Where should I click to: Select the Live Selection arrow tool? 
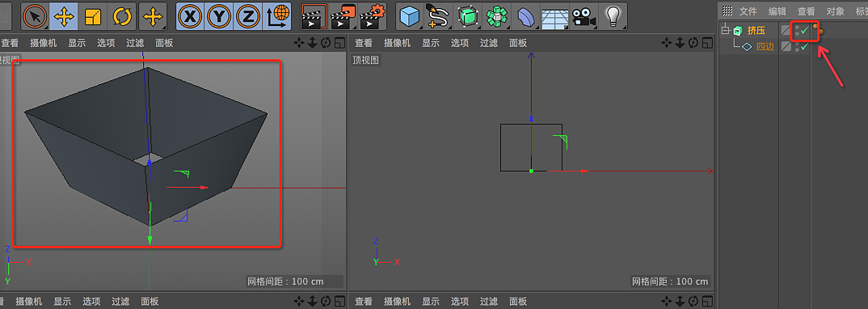(35, 17)
